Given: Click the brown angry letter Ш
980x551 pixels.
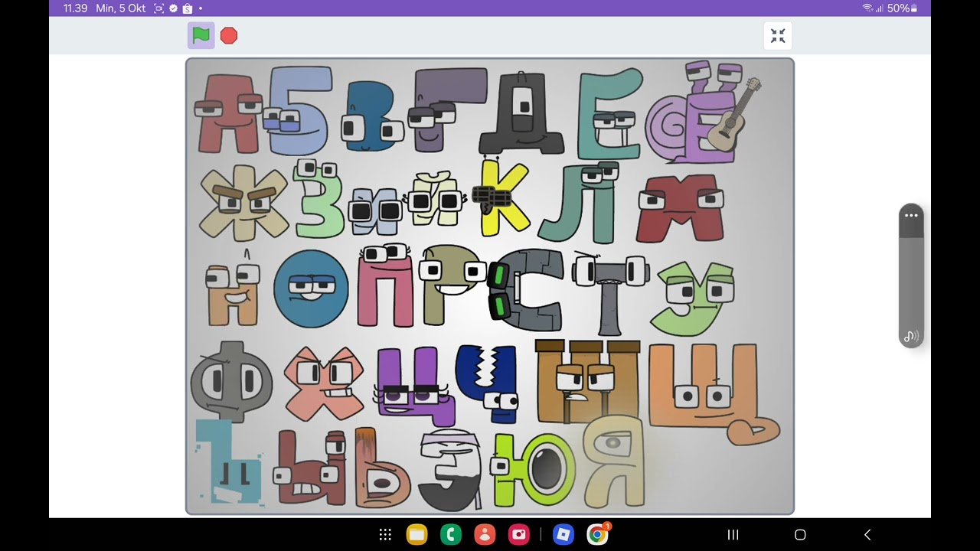Looking at the screenshot, I should 587,382.
